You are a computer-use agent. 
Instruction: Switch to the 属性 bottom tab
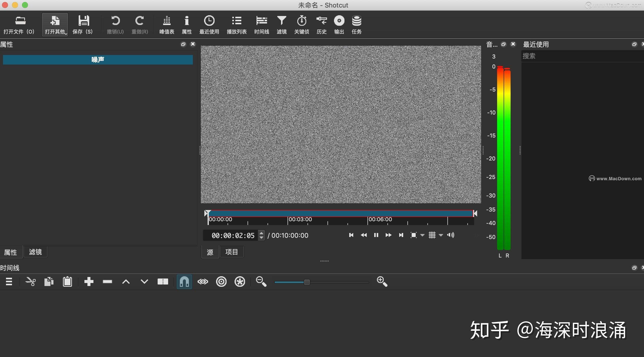[x=11, y=252]
